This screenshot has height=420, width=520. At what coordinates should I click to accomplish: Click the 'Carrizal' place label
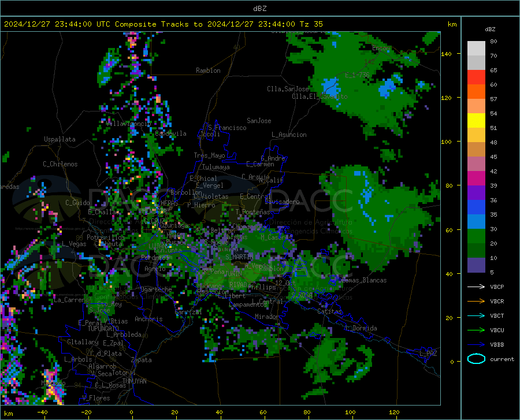click(x=188, y=313)
